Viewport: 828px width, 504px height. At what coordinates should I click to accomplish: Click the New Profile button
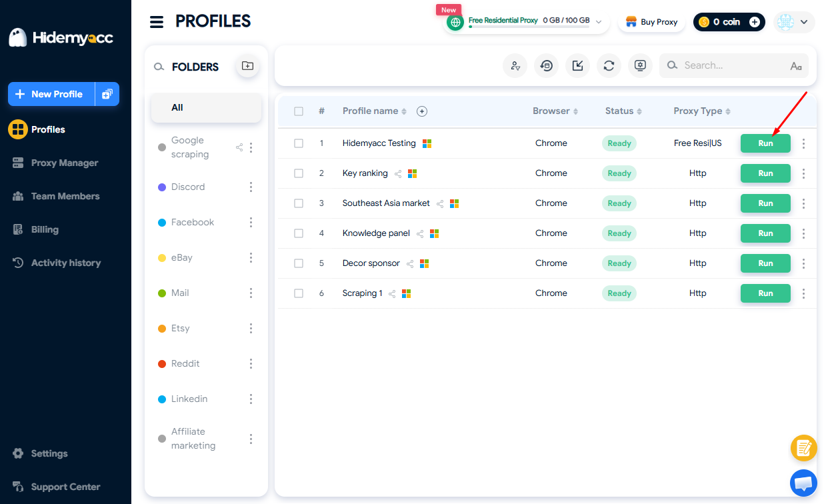51,94
